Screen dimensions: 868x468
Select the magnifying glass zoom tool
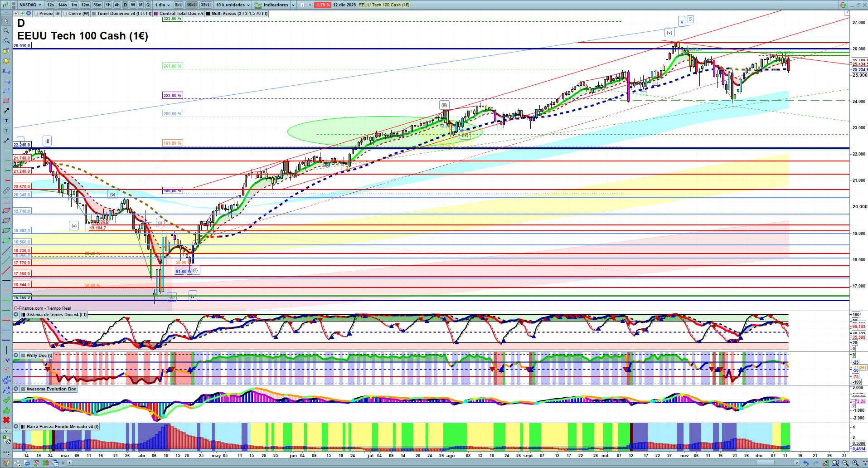tap(6, 31)
